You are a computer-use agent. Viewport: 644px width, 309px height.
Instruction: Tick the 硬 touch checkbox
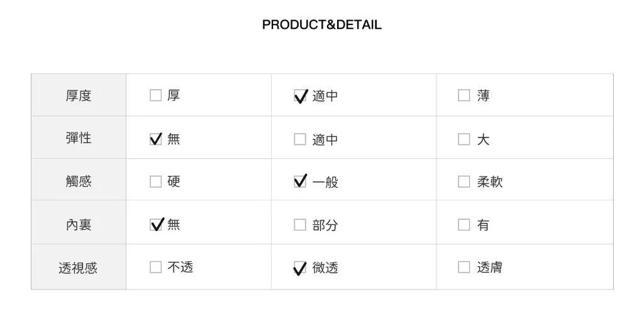pos(155,182)
